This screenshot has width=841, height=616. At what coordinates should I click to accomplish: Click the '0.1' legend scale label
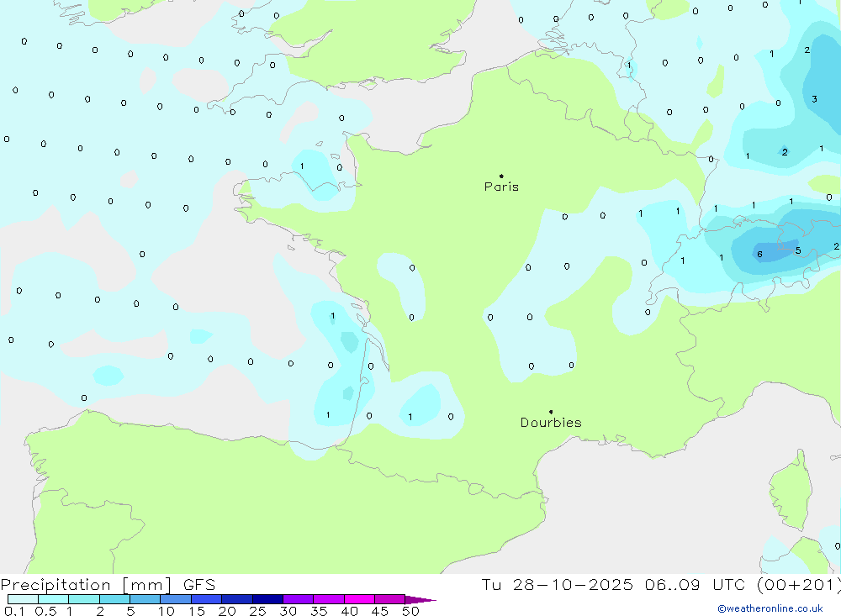pos(14,611)
